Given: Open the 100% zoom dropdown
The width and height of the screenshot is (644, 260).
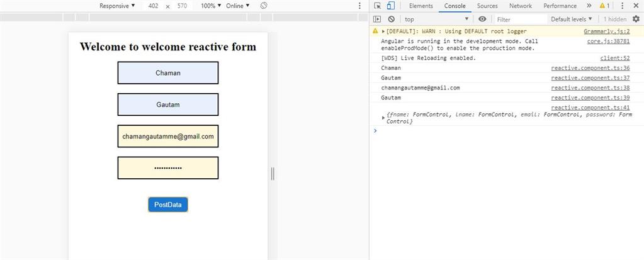Looking at the screenshot, I should tap(211, 6).
